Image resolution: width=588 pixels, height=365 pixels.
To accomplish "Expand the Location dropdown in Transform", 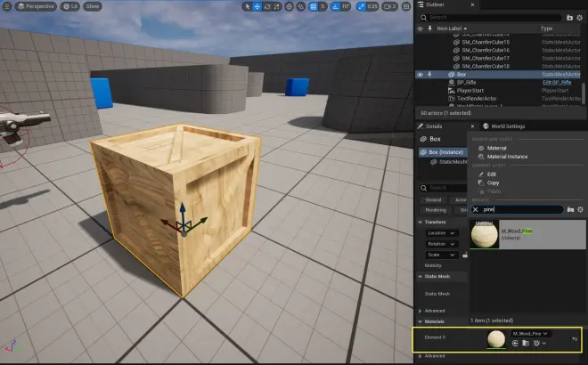I will pos(442,233).
